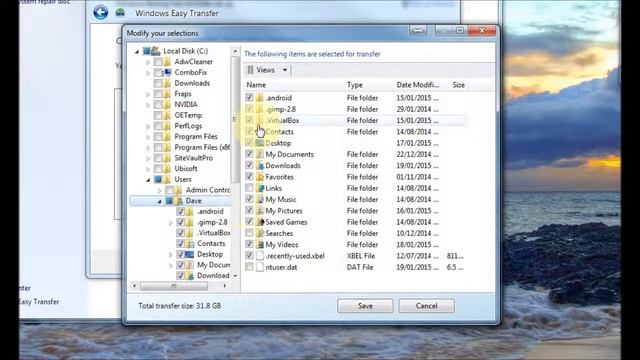
Task: Uncheck the .recently-used.xbel checkbox
Action: coord(249,256)
